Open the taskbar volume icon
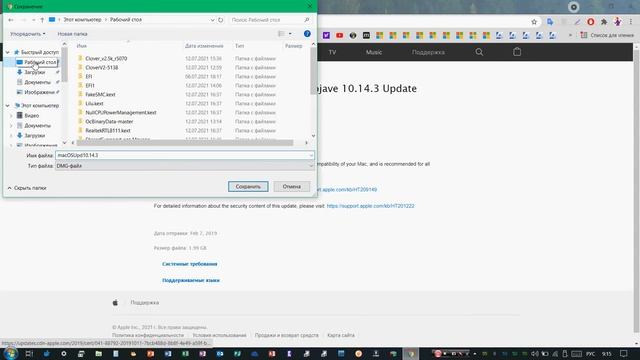The height and width of the screenshot is (360, 640). tap(535, 354)
